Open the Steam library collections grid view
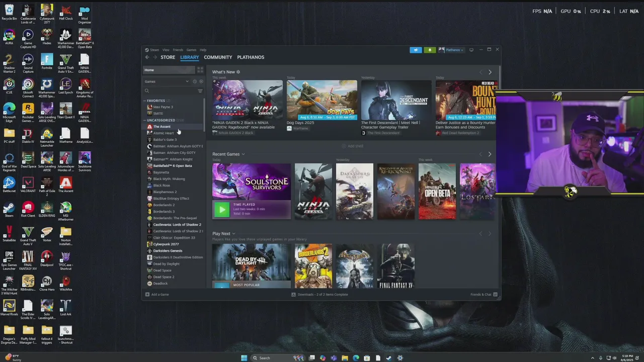Image resolution: width=644 pixels, height=362 pixels. tap(200, 70)
